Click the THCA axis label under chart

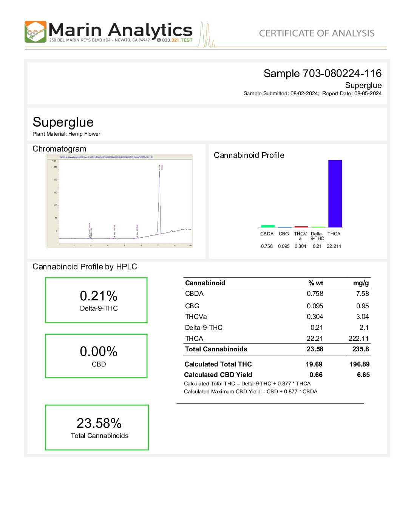[x=334, y=234]
